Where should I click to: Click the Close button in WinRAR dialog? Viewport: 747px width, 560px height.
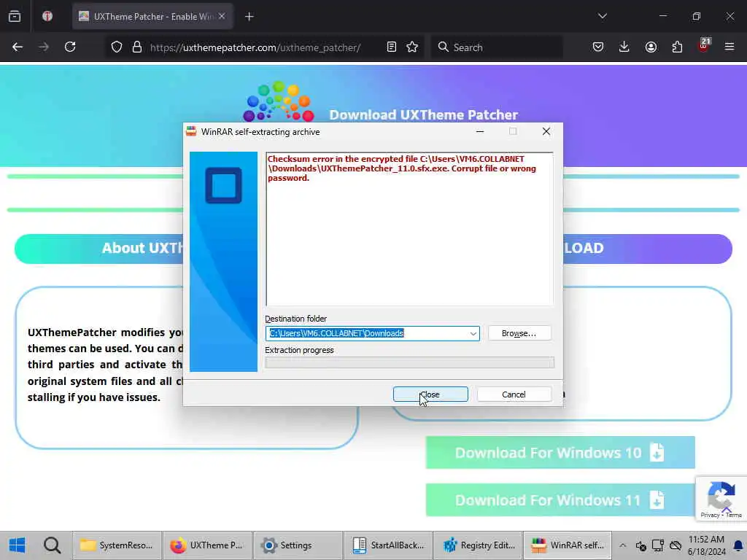[430, 394]
